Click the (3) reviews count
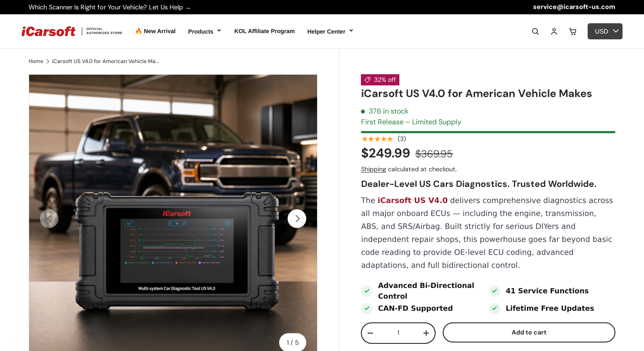The height and width of the screenshot is (351, 644). pyautogui.click(x=402, y=139)
